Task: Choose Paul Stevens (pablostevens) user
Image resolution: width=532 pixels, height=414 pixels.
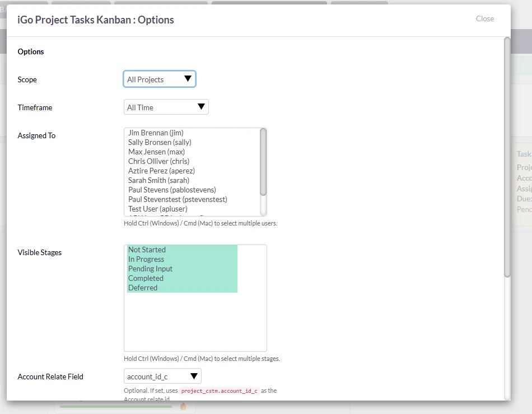Action: [172, 190]
